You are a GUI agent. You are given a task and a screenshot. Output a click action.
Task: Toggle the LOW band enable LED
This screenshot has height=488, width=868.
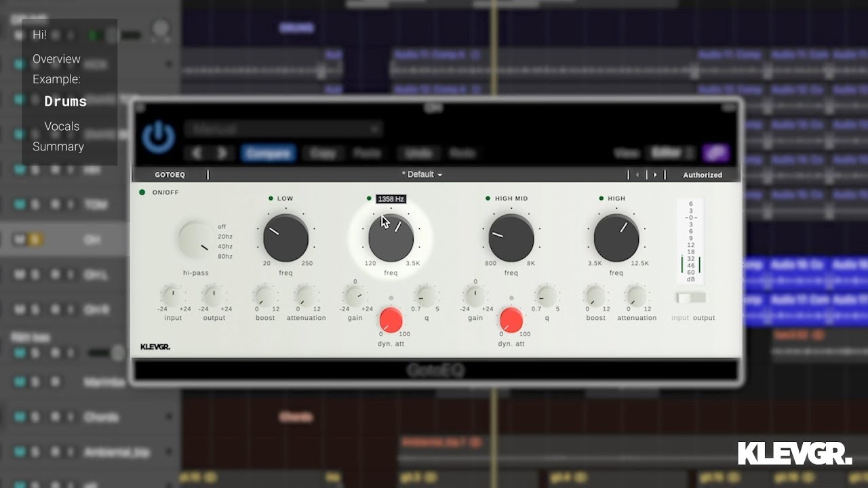271,199
